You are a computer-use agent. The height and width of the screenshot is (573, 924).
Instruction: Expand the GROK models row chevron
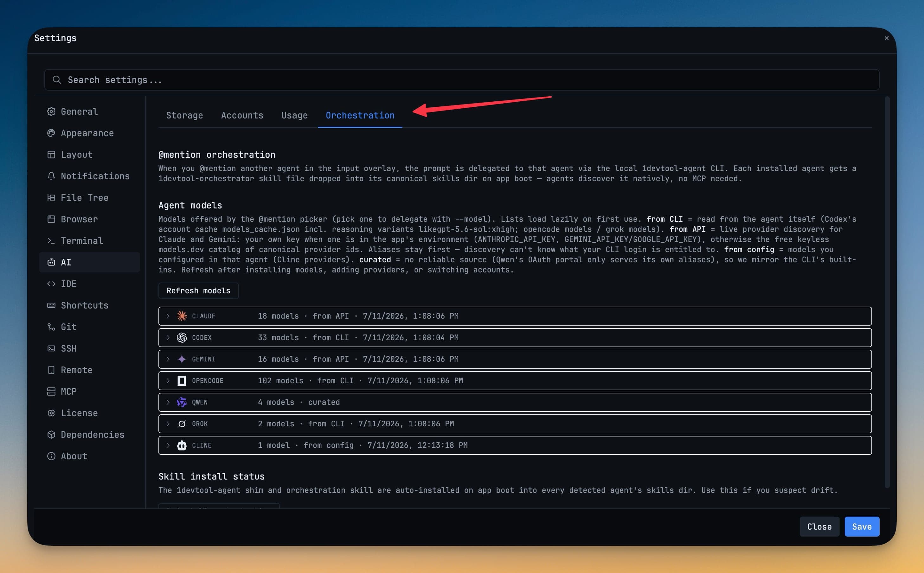(x=168, y=424)
